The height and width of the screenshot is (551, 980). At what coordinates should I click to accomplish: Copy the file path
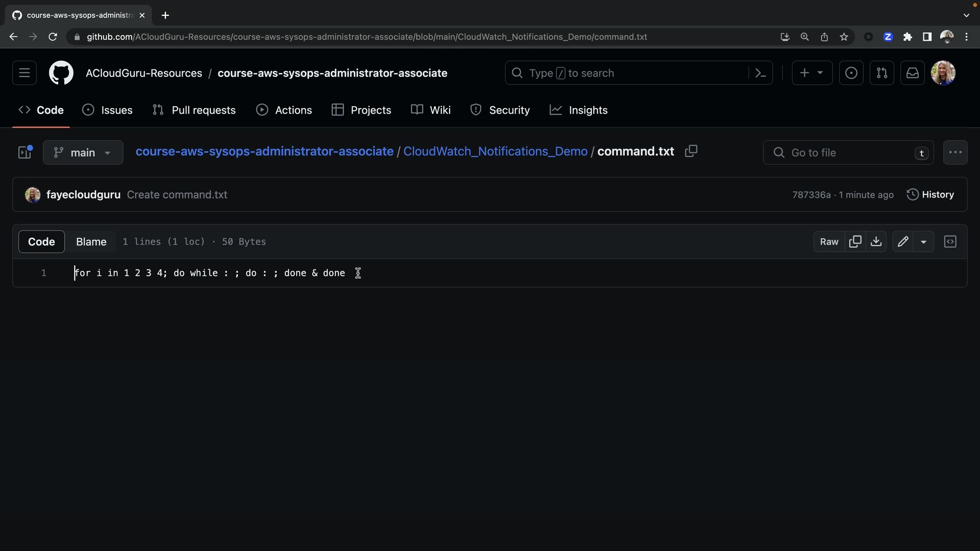point(691,152)
